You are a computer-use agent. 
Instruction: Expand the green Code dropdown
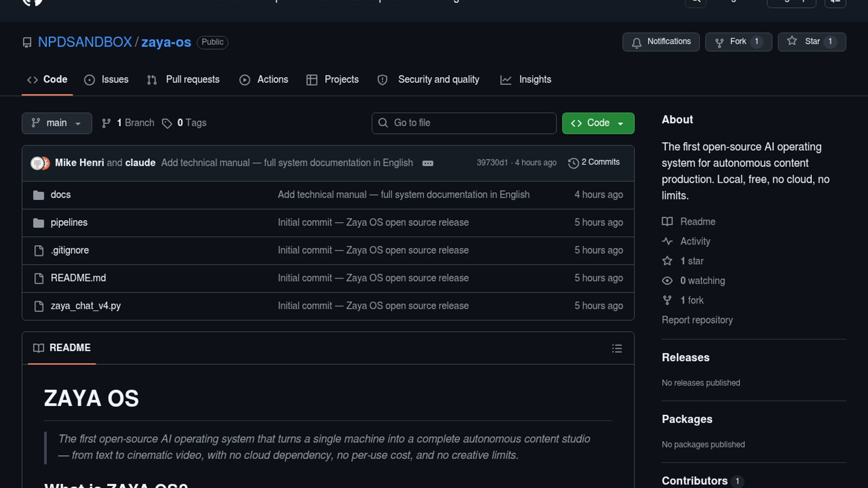(x=598, y=123)
